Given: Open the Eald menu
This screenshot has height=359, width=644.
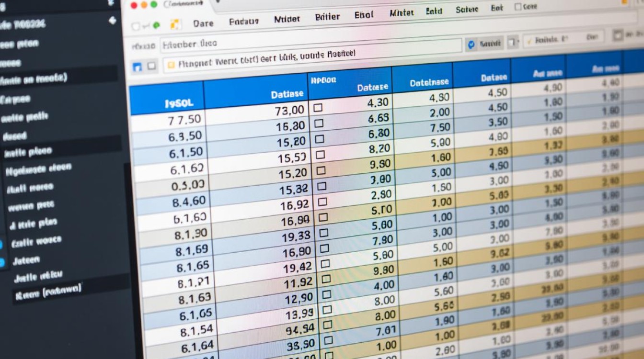Looking at the screenshot, I should (434, 11).
